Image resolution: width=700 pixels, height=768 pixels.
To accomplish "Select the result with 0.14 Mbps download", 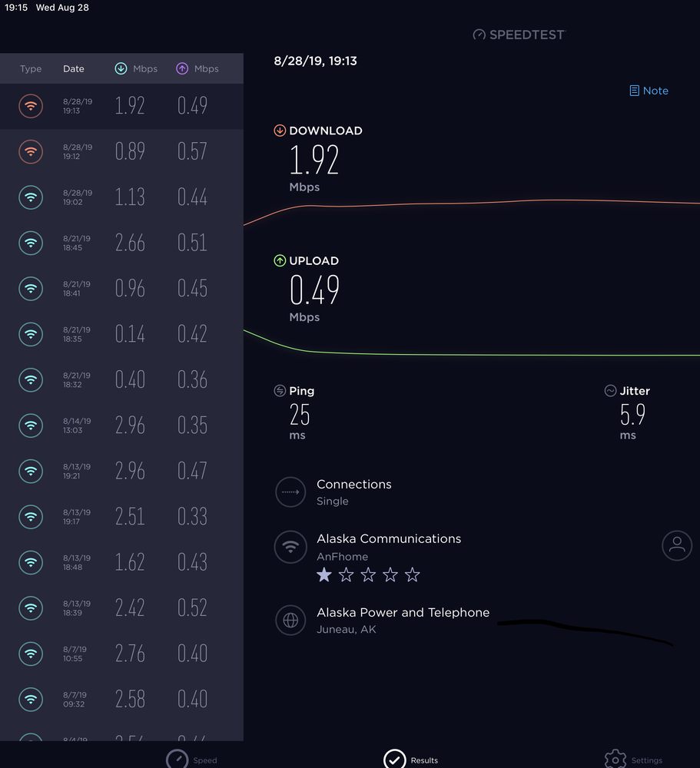I will (x=121, y=334).
